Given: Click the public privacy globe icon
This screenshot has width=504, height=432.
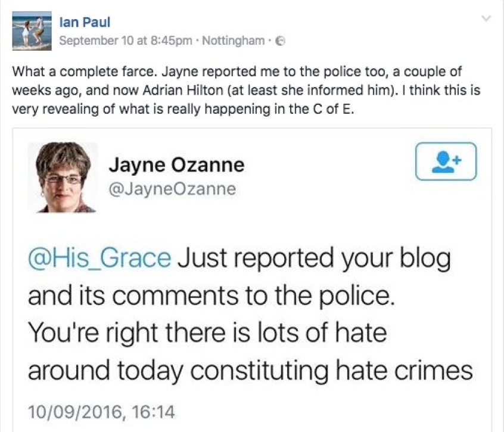Looking at the screenshot, I should tap(282, 41).
